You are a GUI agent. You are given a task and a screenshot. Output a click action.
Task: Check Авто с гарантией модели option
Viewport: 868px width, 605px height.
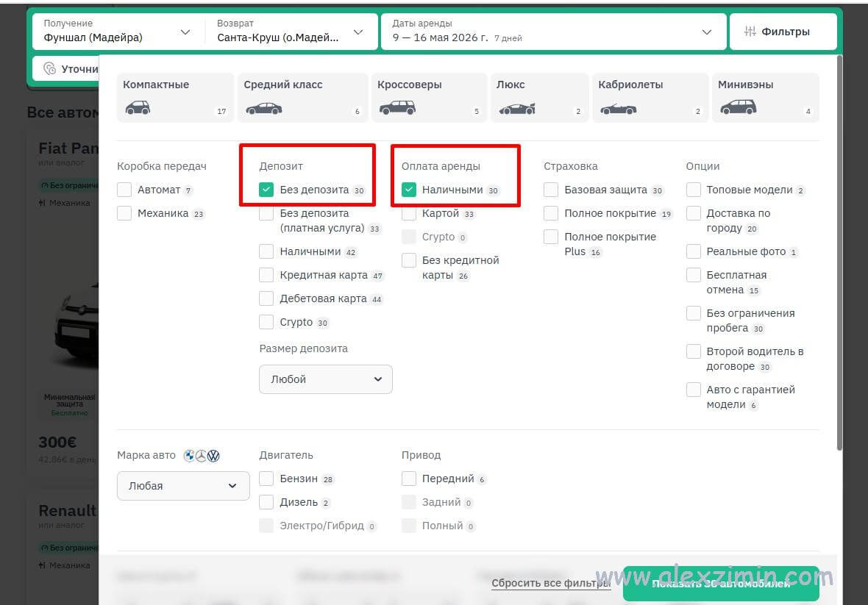pos(694,390)
